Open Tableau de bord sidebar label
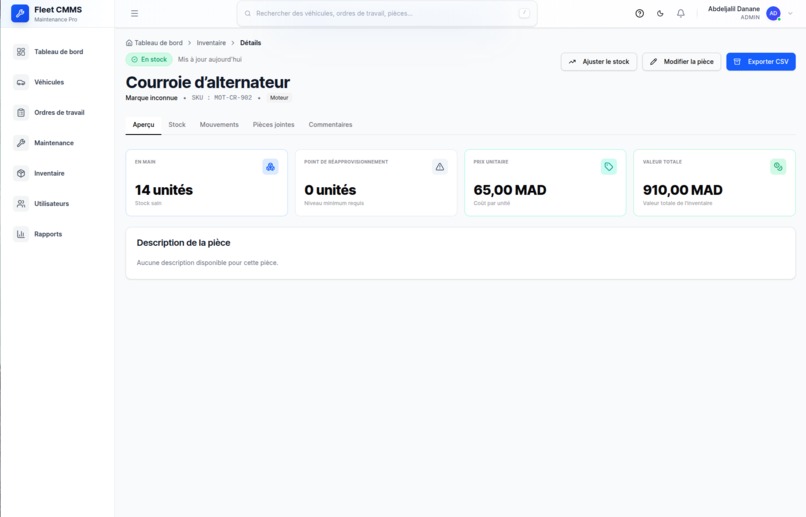 (x=59, y=52)
